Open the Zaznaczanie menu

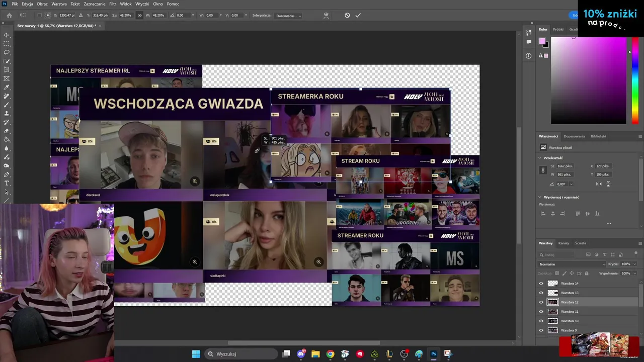coord(95,4)
